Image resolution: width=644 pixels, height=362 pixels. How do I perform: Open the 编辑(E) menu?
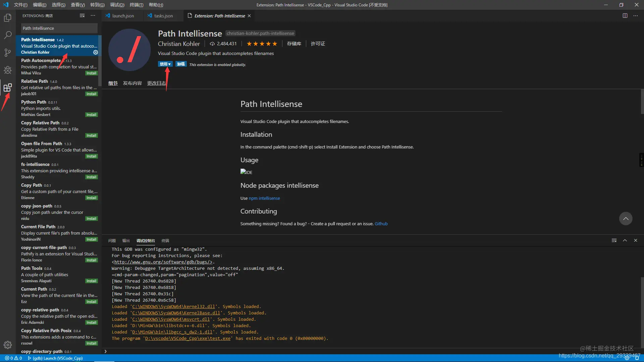tap(40, 5)
